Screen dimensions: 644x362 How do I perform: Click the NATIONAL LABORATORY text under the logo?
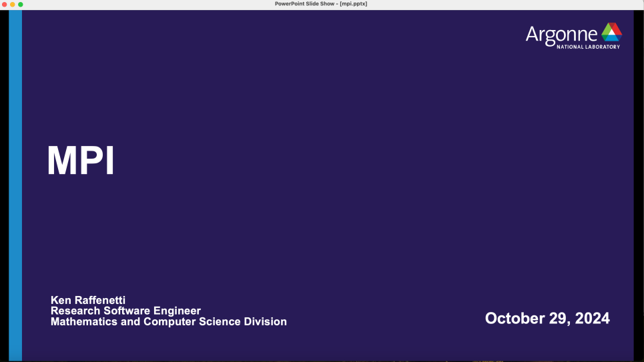[x=588, y=47]
